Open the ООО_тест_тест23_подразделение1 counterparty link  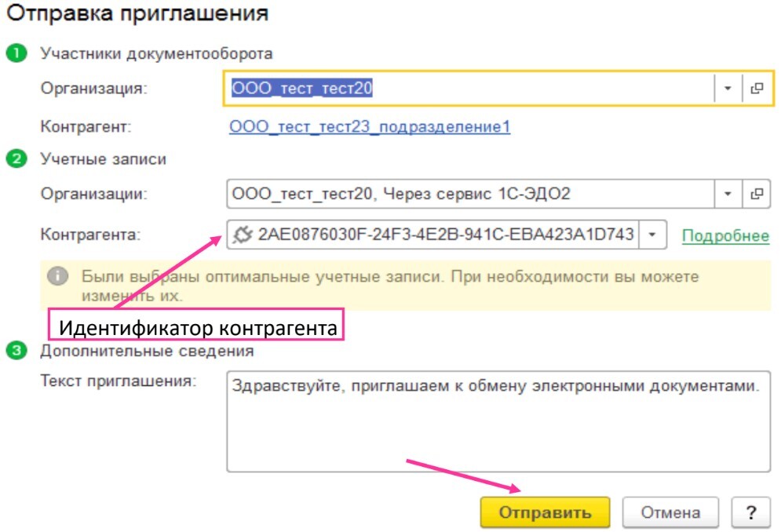tap(370, 126)
